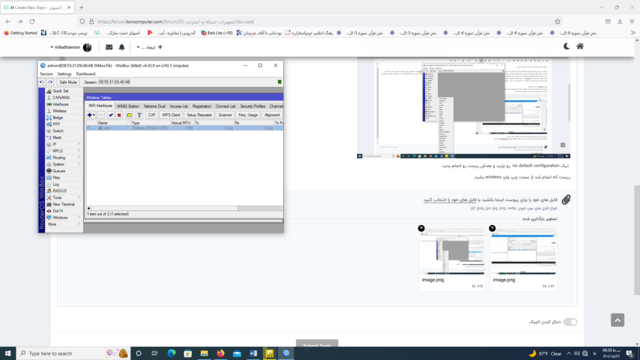Click filter funnel icon in Wireless Tables

[x=139, y=115]
